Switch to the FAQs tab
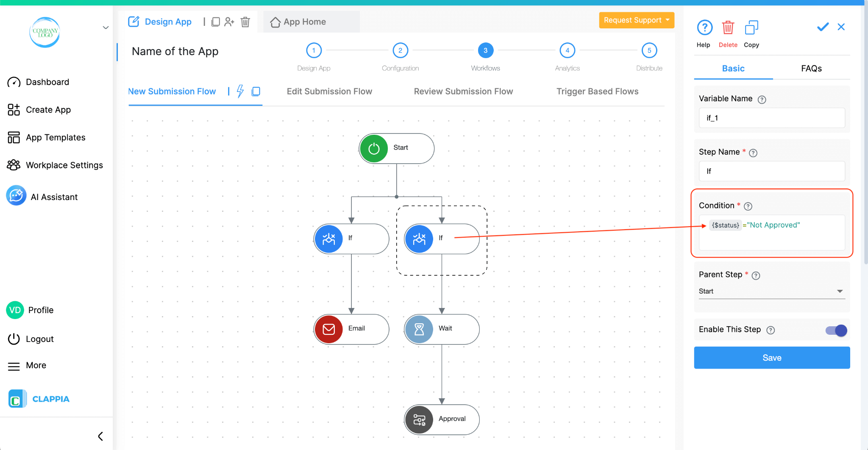Viewport: 868px width, 450px height. (x=811, y=68)
